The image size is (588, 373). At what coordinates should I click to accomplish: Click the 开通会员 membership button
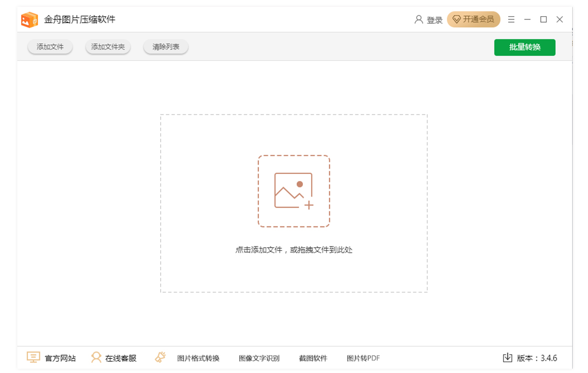coord(474,19)
